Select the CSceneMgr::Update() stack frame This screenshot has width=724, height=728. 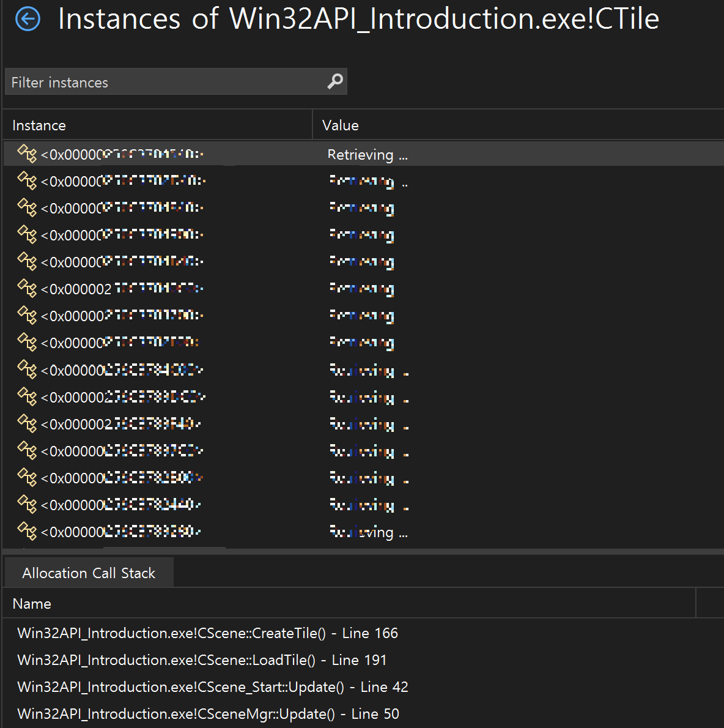[207, 713]
